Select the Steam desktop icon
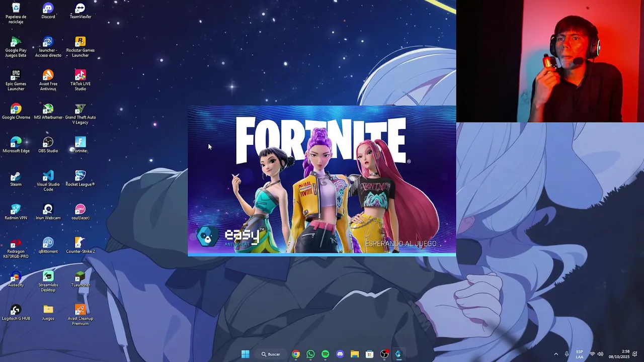This screenshot has height=362, width=644. click(x=16, y=179)
